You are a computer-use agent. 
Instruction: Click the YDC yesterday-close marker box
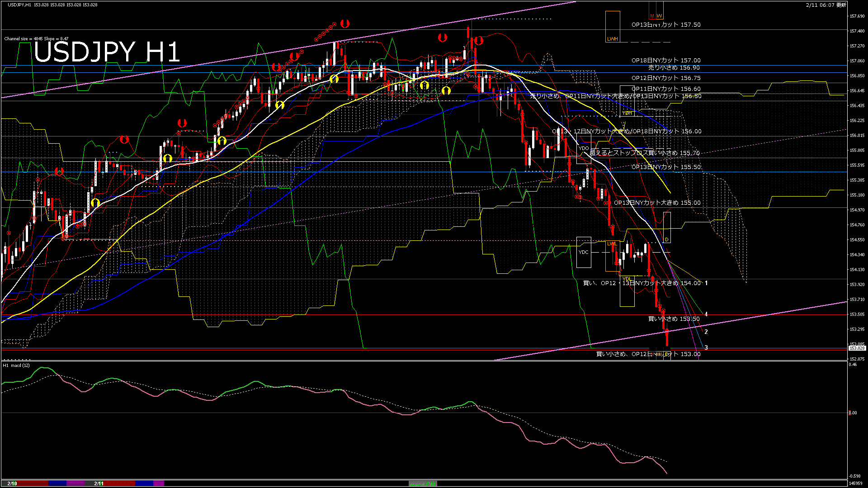click(x=584, y=252)
